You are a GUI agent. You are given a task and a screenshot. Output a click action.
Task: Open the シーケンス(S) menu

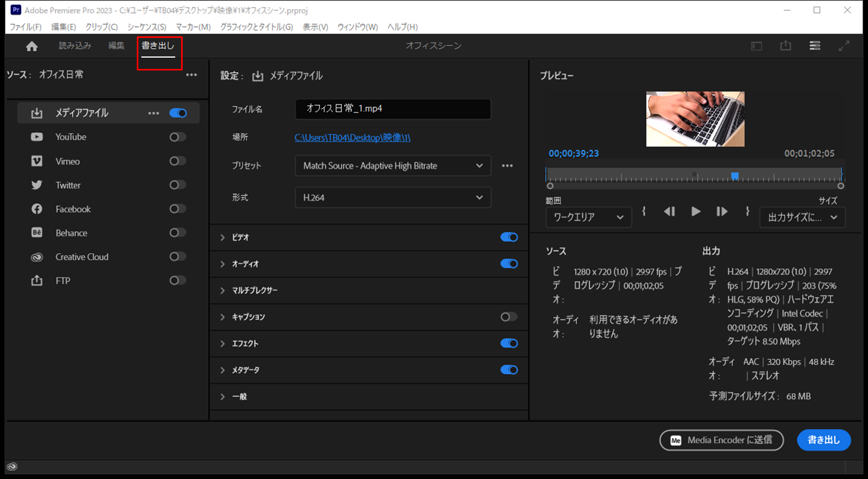[146, 27]
